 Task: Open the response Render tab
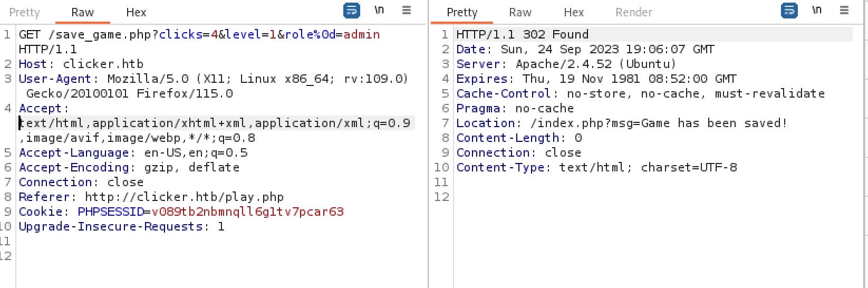[634, 12]
